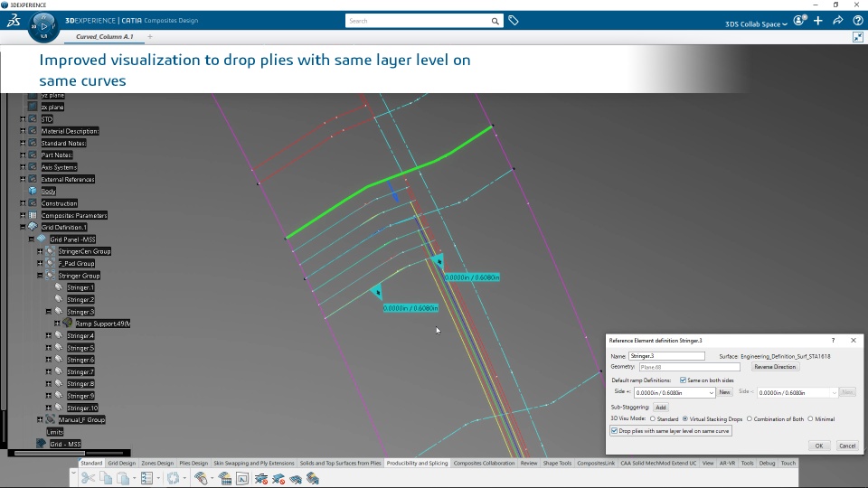Open Producibility and Splicing tab
The image size is (868, 488).
[x=417, y=463]
